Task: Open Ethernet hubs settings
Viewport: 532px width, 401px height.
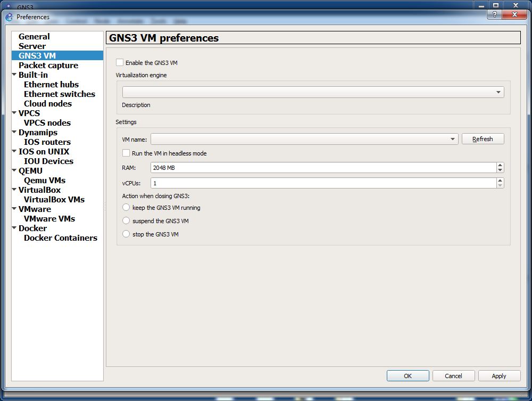Action: tap(51, 84)
